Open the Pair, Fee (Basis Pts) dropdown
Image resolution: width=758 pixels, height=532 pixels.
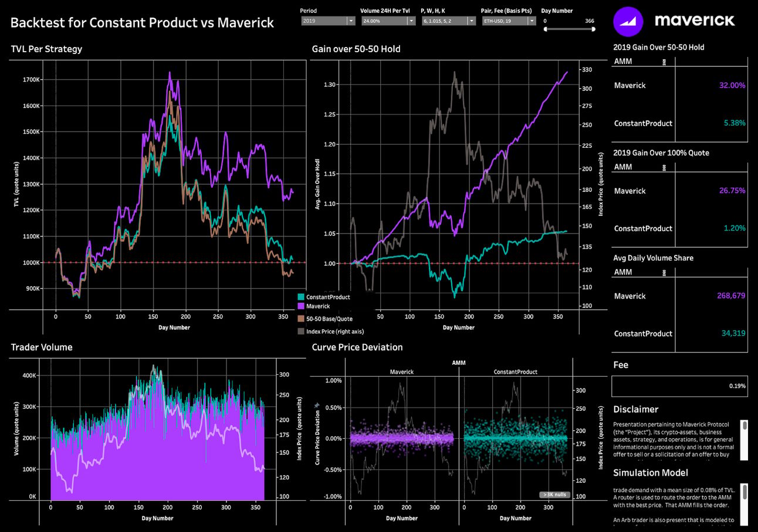coord(509,21)
